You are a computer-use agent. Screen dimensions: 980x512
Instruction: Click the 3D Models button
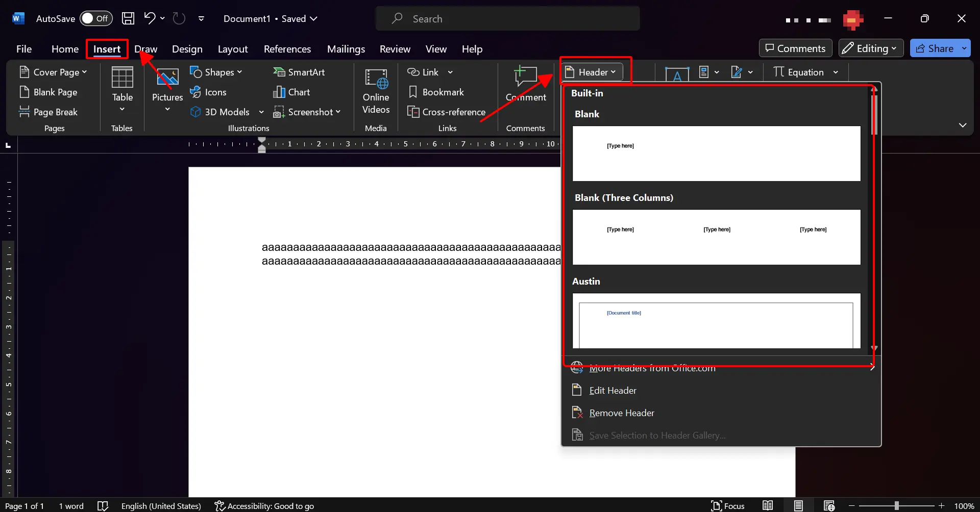click(x=220, y=112)
